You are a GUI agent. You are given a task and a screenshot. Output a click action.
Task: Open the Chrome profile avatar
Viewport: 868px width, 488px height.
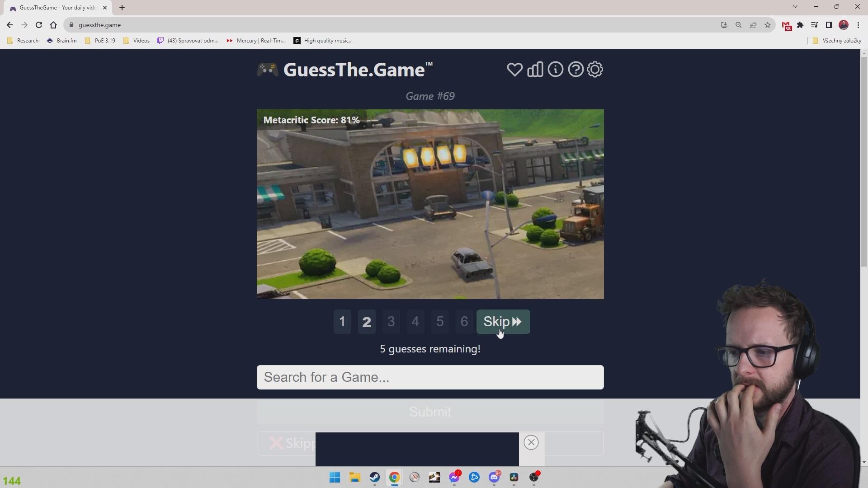pos(844,25)
